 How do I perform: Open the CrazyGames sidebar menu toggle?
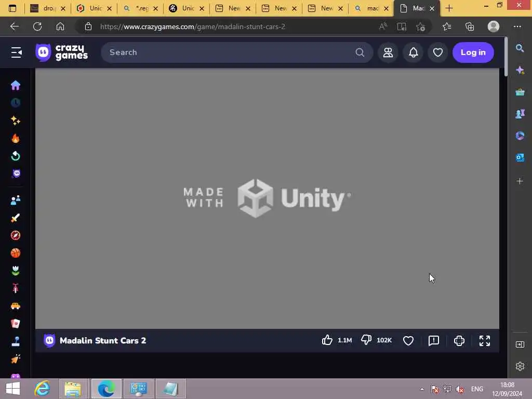coord(16,52)
